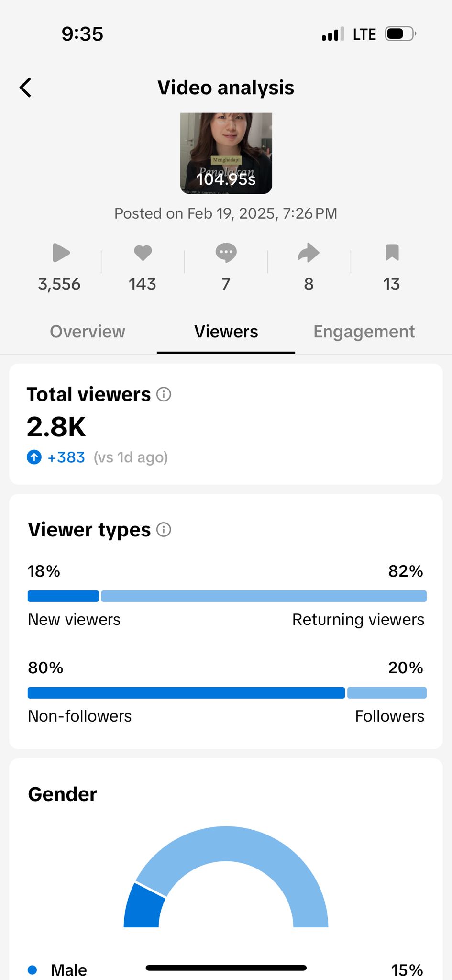
Task: Tap the comments bubble icon
Action: pos(226,253)
